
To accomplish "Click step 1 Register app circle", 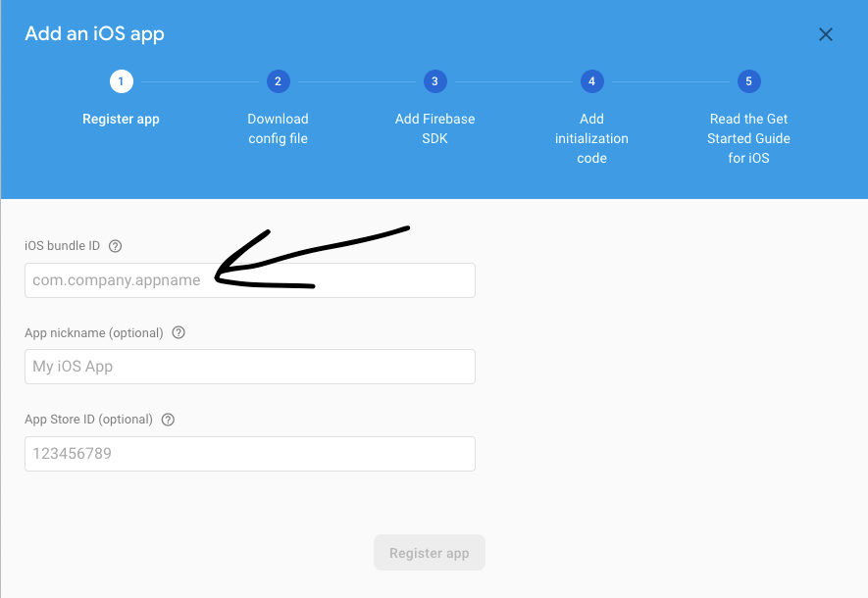I will 121,81.
